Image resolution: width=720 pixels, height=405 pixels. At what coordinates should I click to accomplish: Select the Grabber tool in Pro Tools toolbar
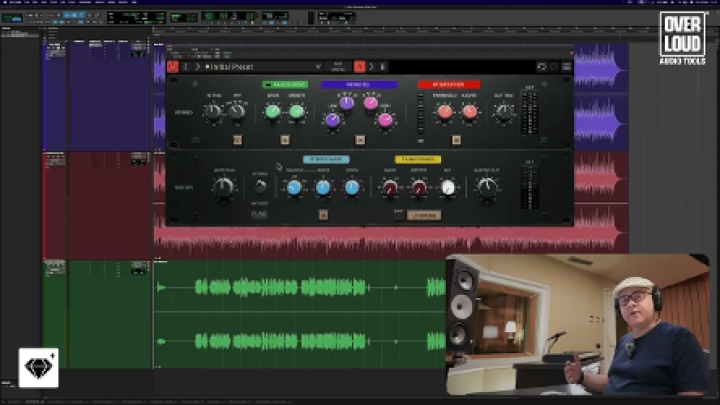[81, 15]
